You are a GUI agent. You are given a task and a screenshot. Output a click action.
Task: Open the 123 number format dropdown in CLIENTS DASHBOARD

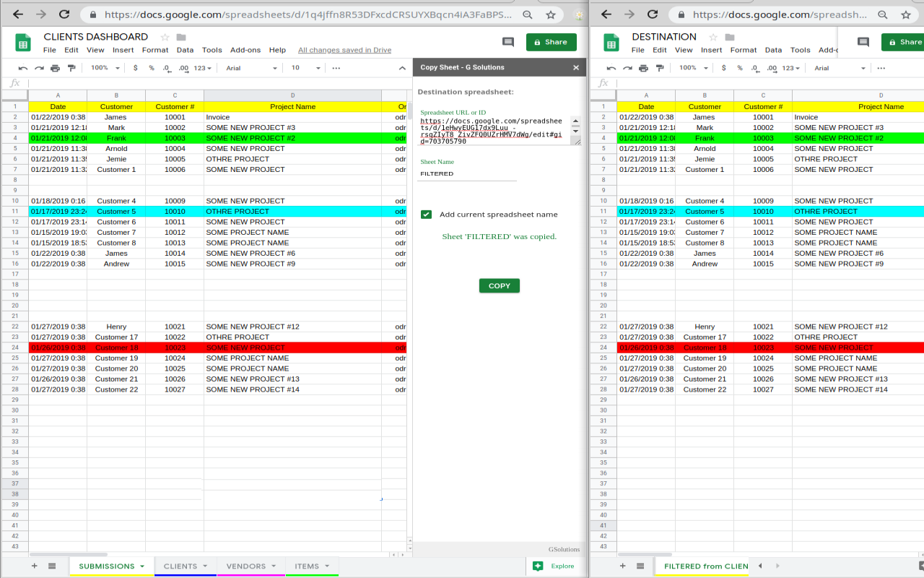point(204,68)
